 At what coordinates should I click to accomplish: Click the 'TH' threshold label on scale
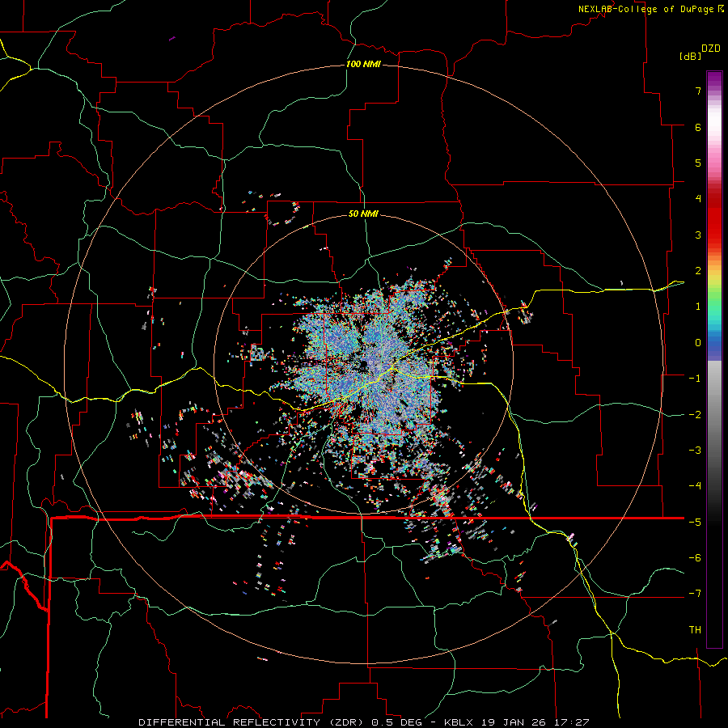(695, 629)
